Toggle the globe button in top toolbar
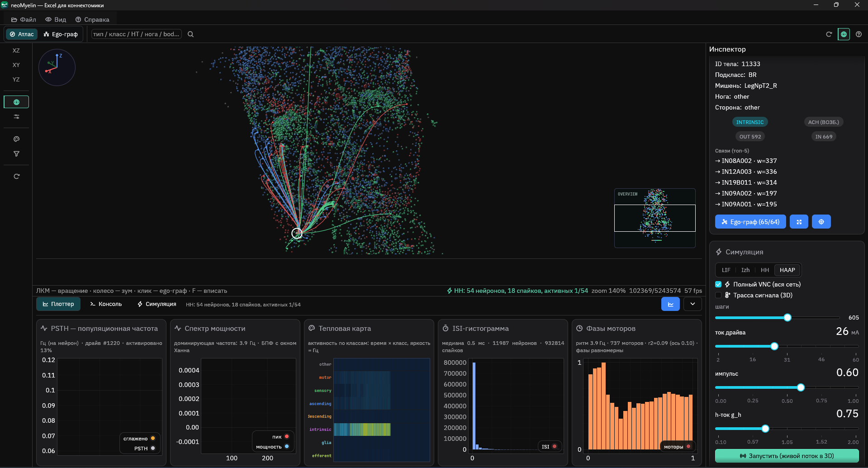This screenshot has height=468, width=868. pos(844,34)
